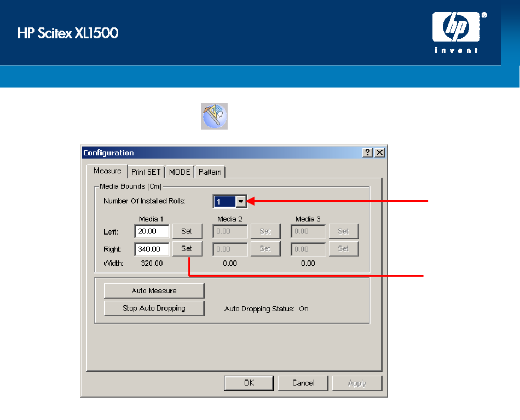The width and height of the screenshot is (520, 420).
Task: Click the Media 3 Left input field
Action: point(308,231)
